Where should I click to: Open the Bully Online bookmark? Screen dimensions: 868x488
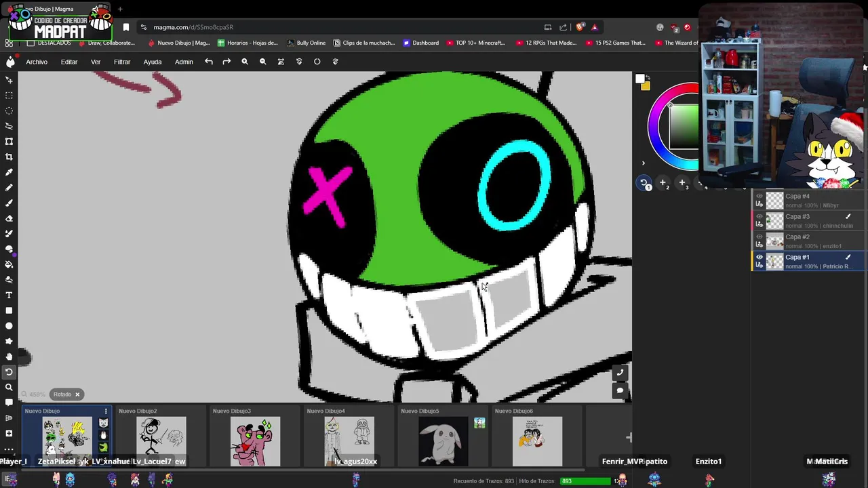(306, 43)
